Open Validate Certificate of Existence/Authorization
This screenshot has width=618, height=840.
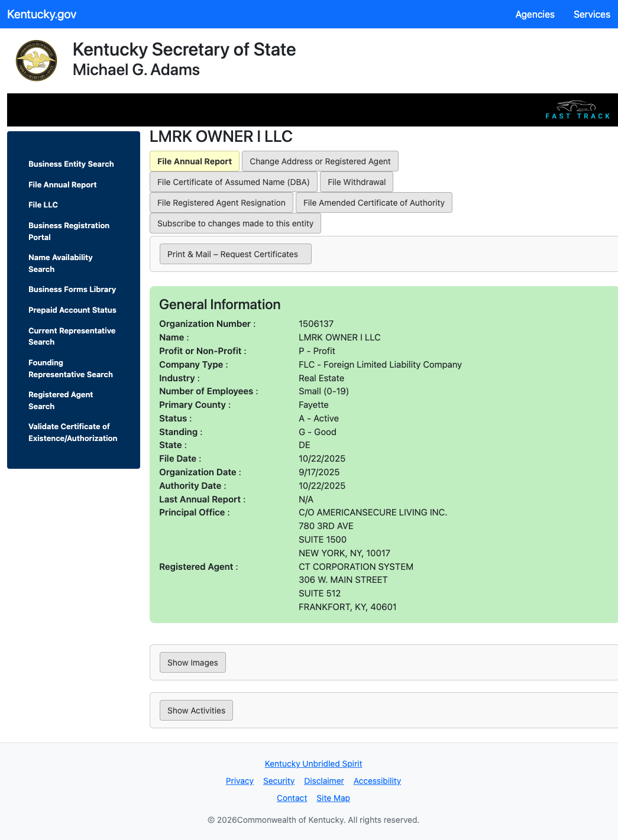point(73,432)
